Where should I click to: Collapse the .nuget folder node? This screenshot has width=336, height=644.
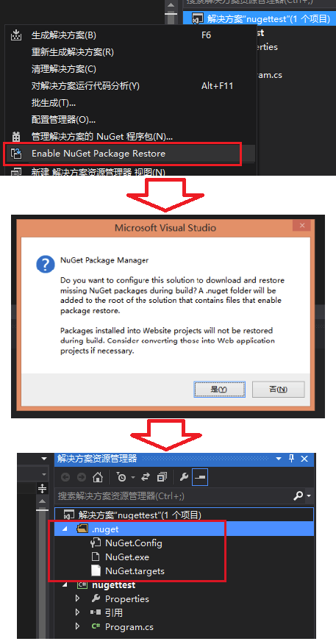tap(65, 529)
